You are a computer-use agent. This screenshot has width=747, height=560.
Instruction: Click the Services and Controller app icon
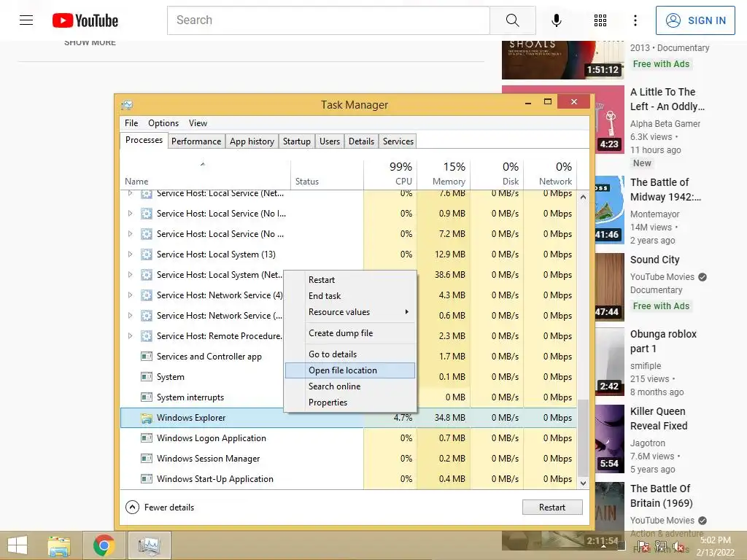tap(147, 356)
